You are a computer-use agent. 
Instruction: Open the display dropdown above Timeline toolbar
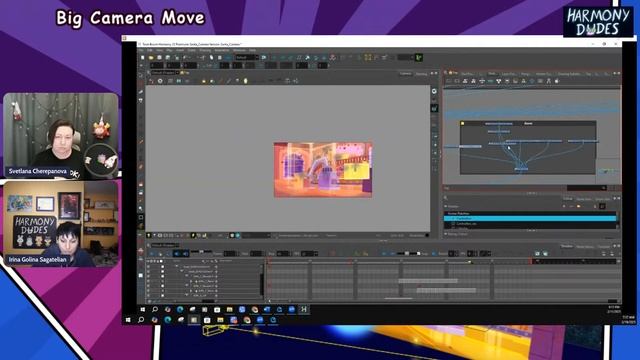pos(165,245)
